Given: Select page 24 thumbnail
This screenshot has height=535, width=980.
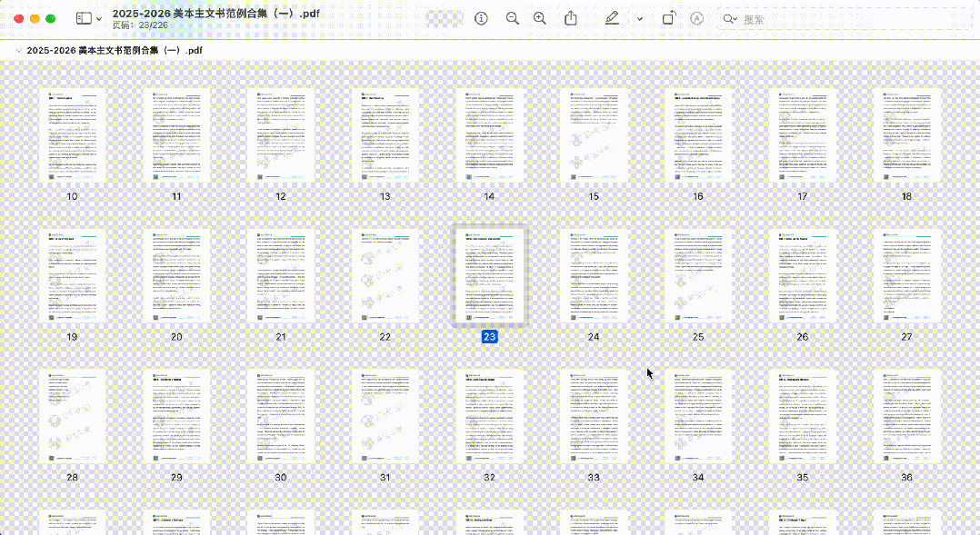Looking at the screenshot, I should [594, 276].
